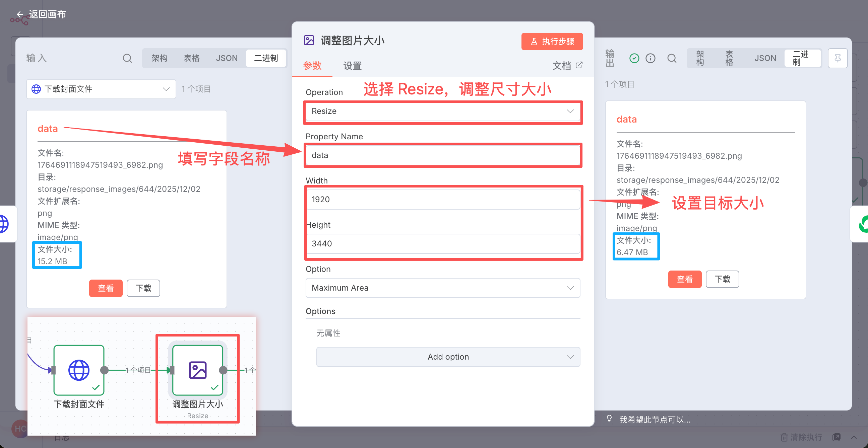Viewport: 868px width, 448px height.
Task: Open the Operation Resize dropdown
Action: click(443, 111)
